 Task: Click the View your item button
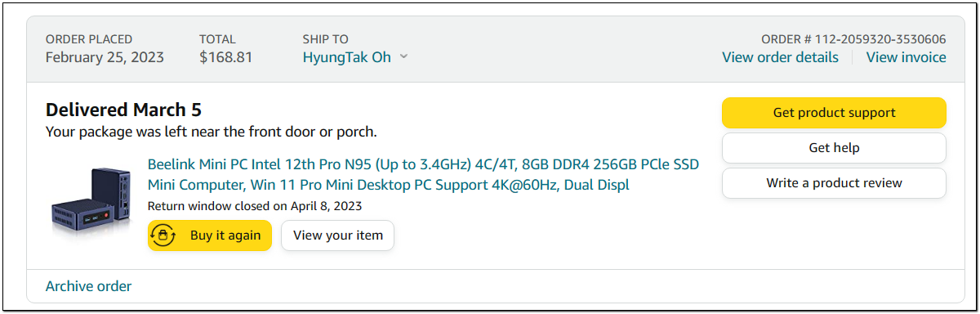pos(338,235)
